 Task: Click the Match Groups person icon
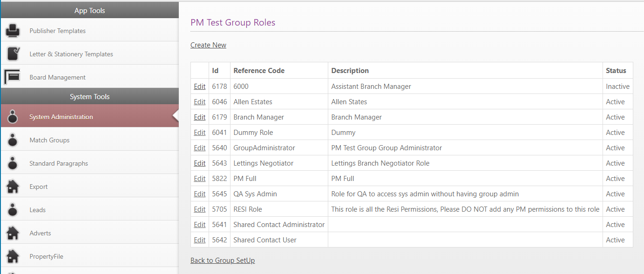tap(13, 140)
